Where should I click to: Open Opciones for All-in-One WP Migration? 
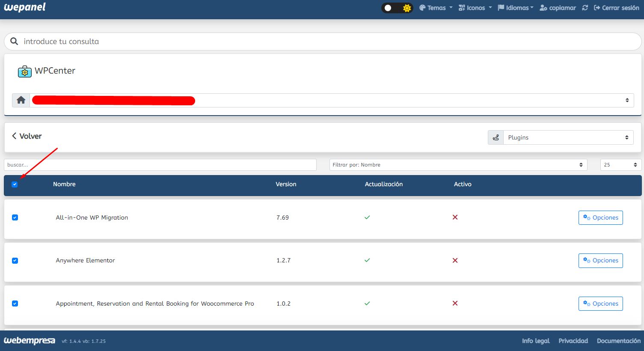pos(600,217)
